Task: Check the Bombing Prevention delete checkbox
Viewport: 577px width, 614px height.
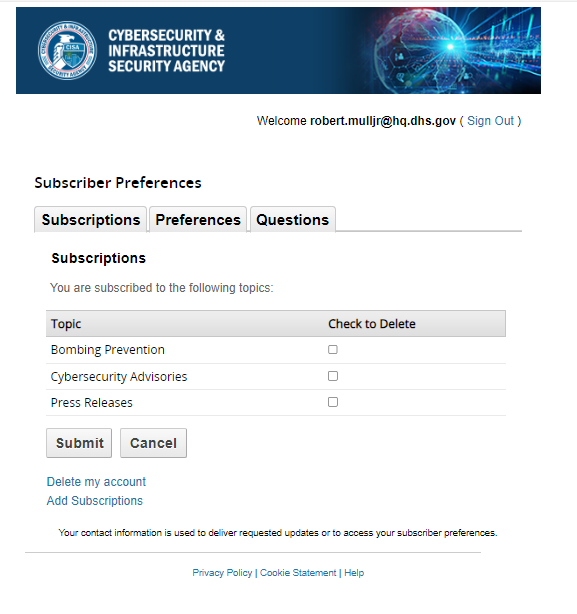Action: pos(333,349)
